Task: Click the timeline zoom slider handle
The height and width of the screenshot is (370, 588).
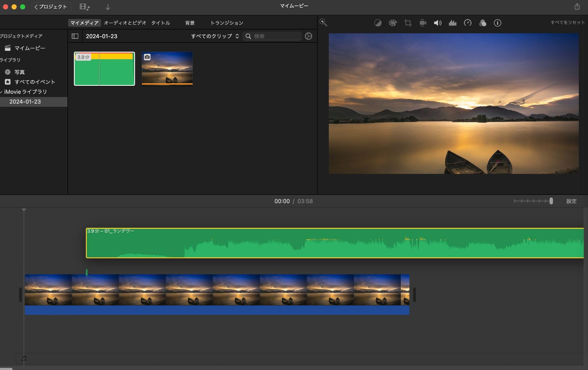Action: tap(551, 201)
